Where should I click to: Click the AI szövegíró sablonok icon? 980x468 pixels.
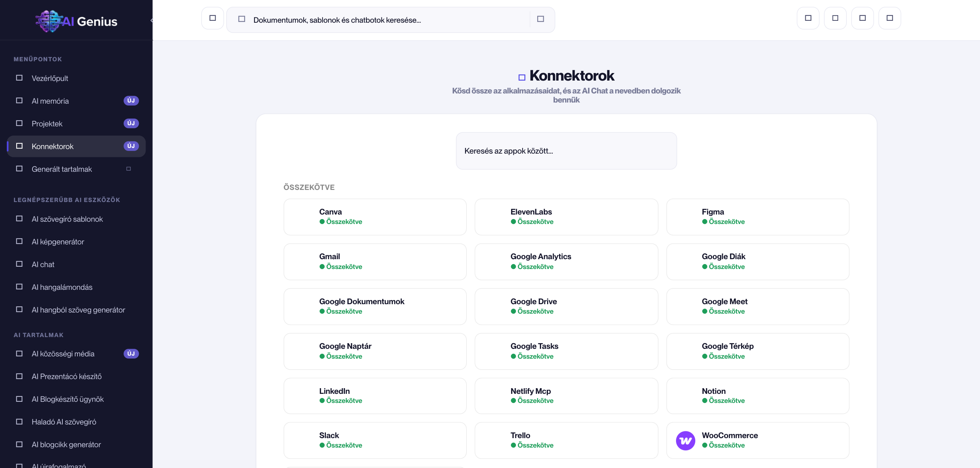click(19, 219)
